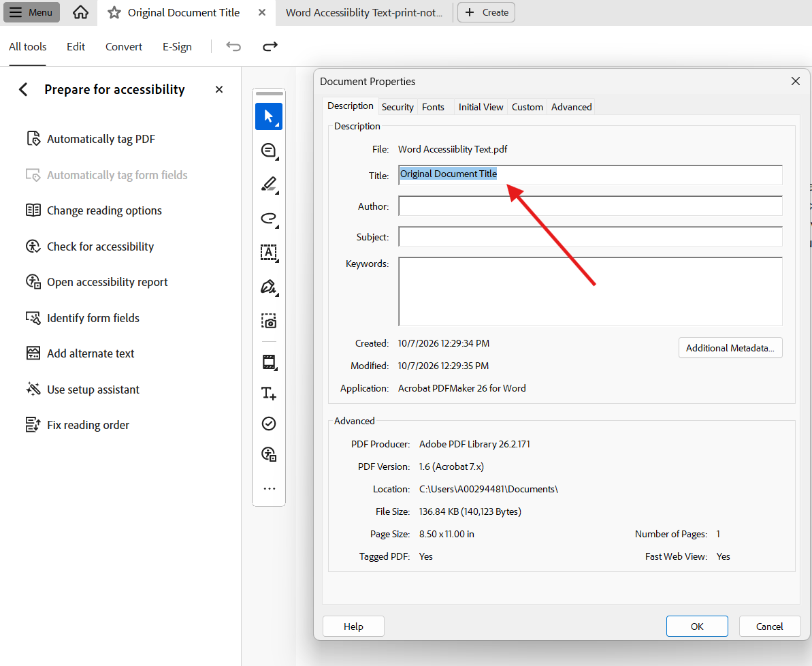
Task: Click the Create button
Action: point(486,12)
